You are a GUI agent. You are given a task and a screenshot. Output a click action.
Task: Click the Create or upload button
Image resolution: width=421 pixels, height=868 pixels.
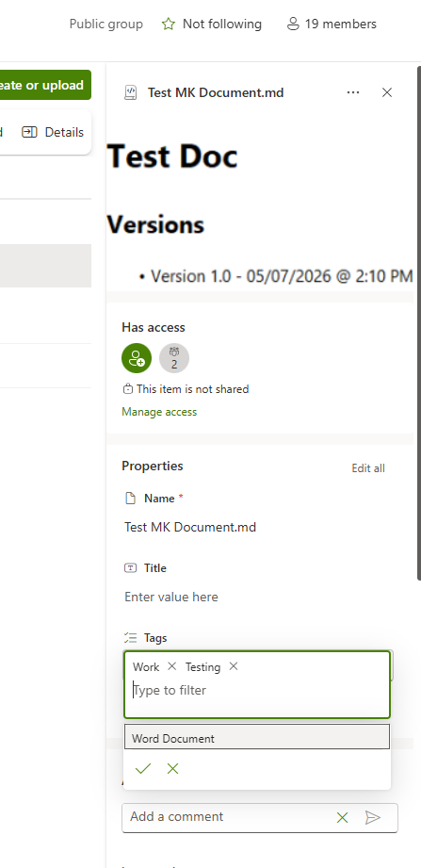(x=45, y=85)
